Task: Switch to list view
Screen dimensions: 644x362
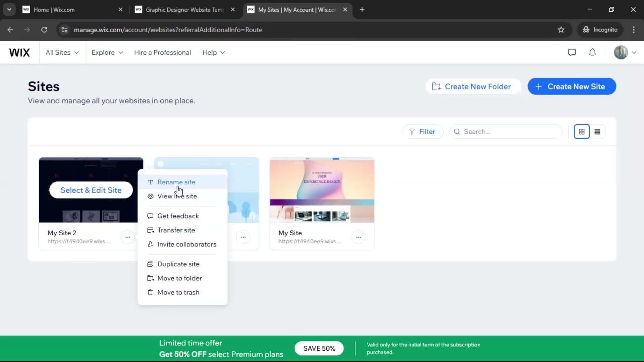Action: tap(597, 132)
